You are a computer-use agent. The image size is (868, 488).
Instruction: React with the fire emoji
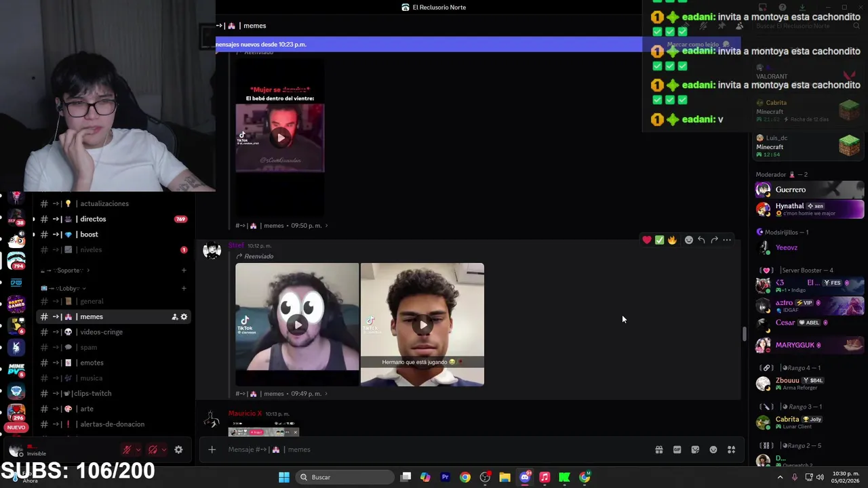click(x=672, y=240)
